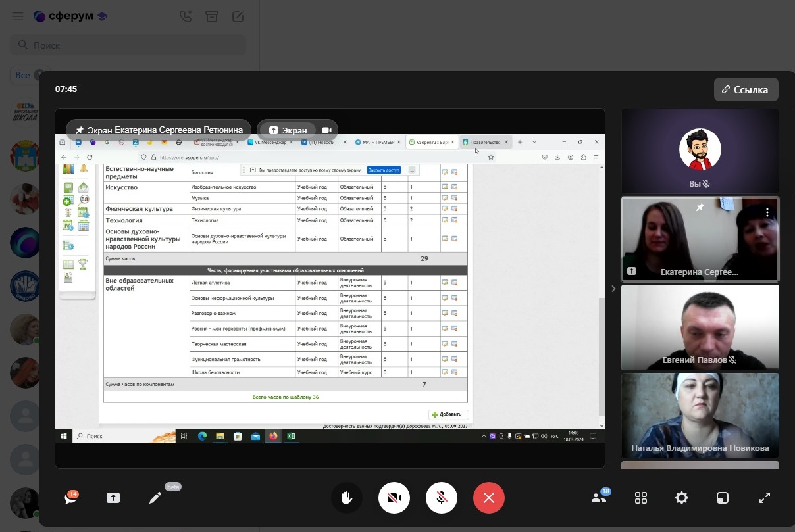
Task: Open three-dot menu on Екатерина's video tile
Action: [x=767, y=212]
